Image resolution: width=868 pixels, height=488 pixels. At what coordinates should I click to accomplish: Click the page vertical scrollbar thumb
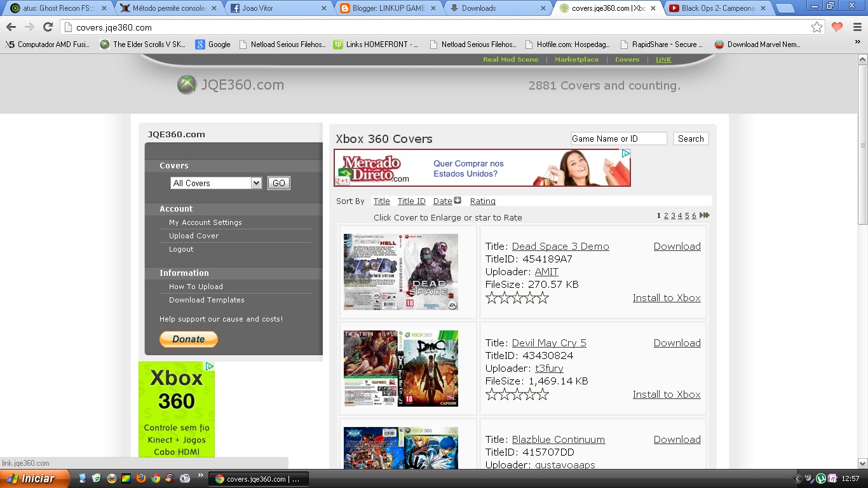pos(862,144)
